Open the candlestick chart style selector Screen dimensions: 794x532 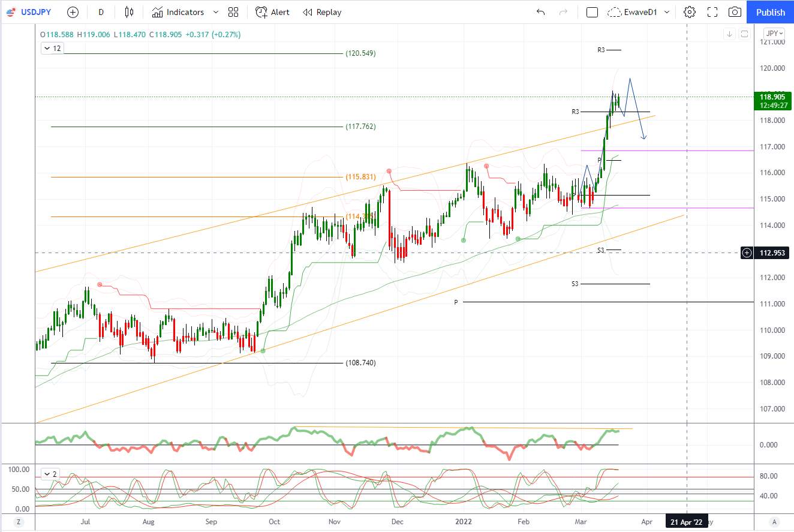point(130,12)
